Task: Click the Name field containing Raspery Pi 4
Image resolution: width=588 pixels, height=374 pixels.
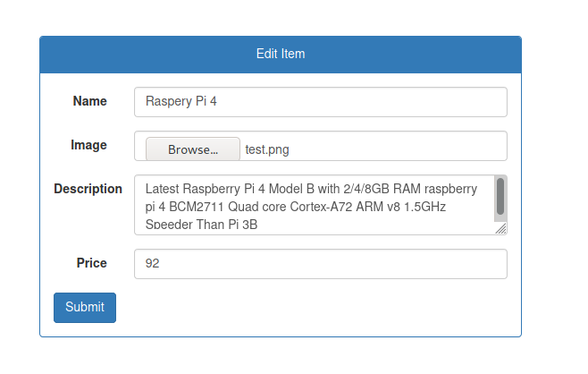Action: [320, 102]
